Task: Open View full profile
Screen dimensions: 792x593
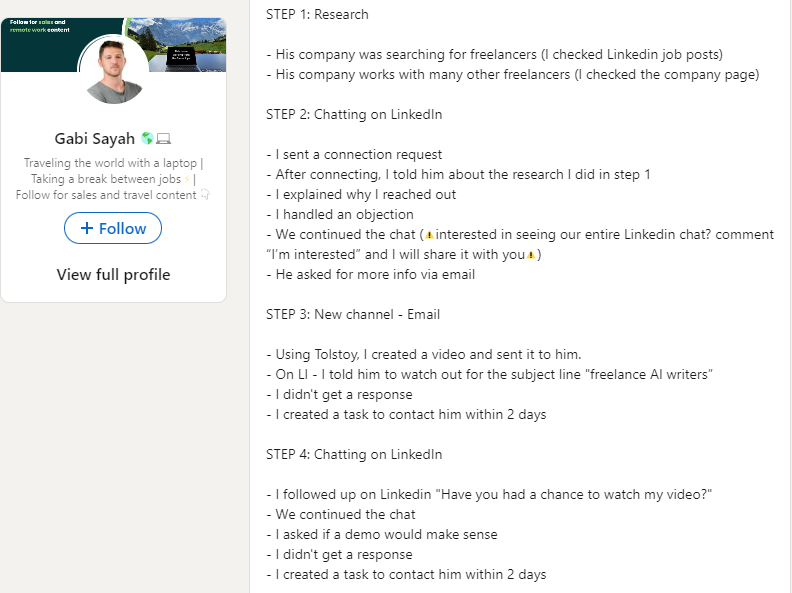Action: click(x=113, y=275)
